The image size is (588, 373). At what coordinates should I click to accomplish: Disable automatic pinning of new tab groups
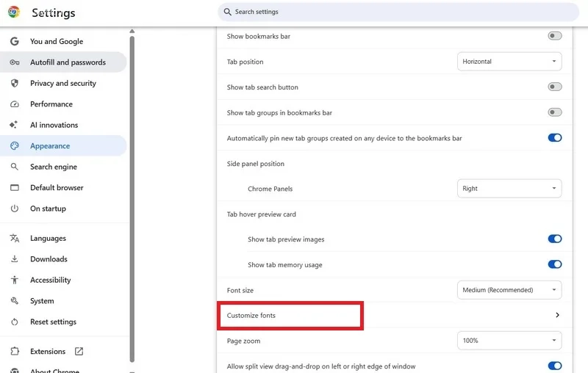[555, 138]
